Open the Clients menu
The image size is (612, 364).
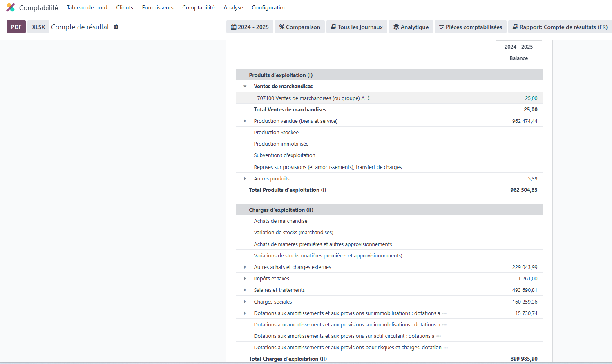(125, 7)
